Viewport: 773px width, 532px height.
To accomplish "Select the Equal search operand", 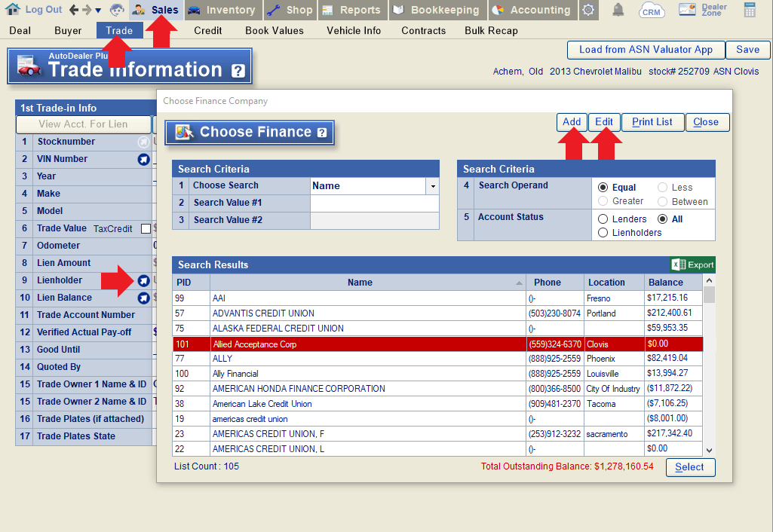I will (603, 187).
